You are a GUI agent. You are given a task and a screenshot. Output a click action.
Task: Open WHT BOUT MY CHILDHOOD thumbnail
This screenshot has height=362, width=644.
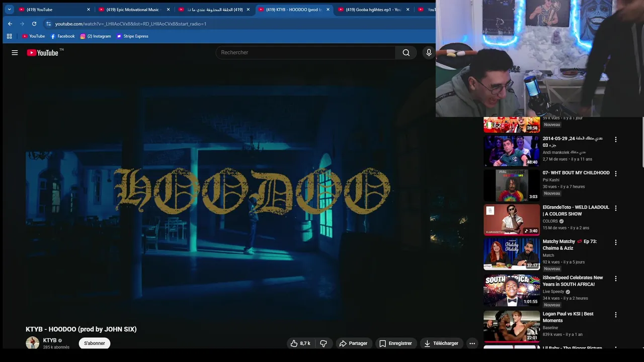tap(512, 185)
